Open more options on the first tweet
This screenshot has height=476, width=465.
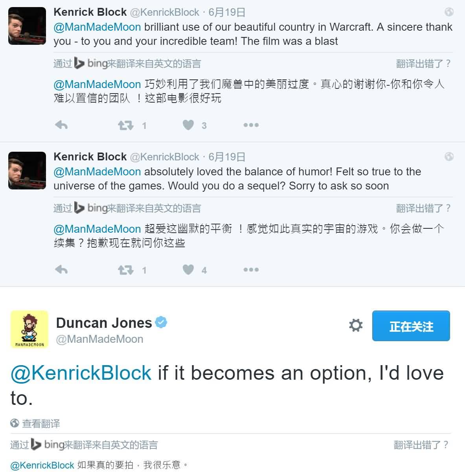pos(251,125)
